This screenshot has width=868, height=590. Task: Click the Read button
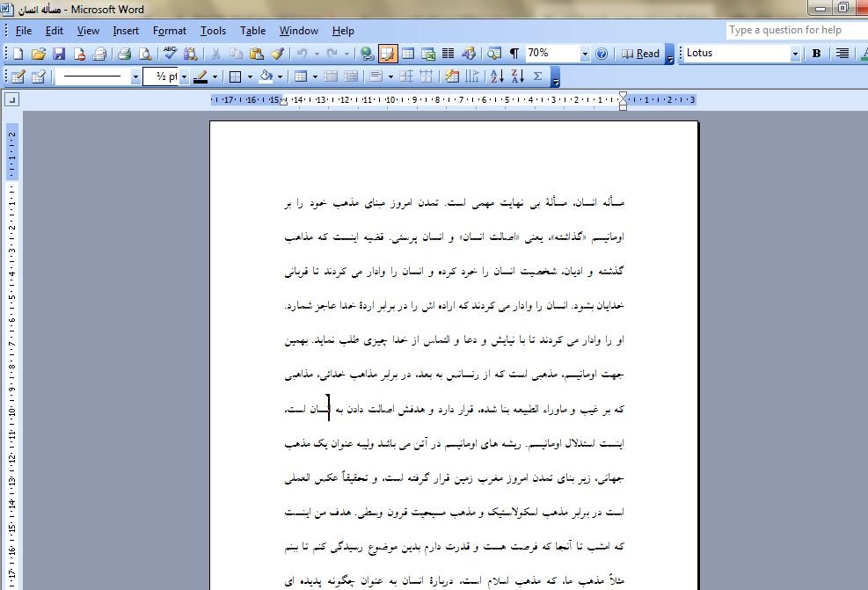pos(640,54)
